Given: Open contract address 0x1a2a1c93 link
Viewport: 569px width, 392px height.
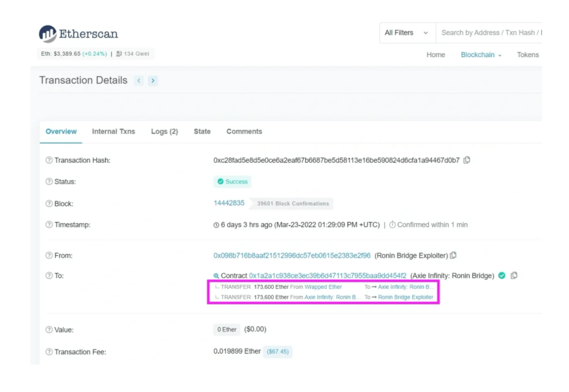Looking at the screenshot, I should (x=328, y=275).
